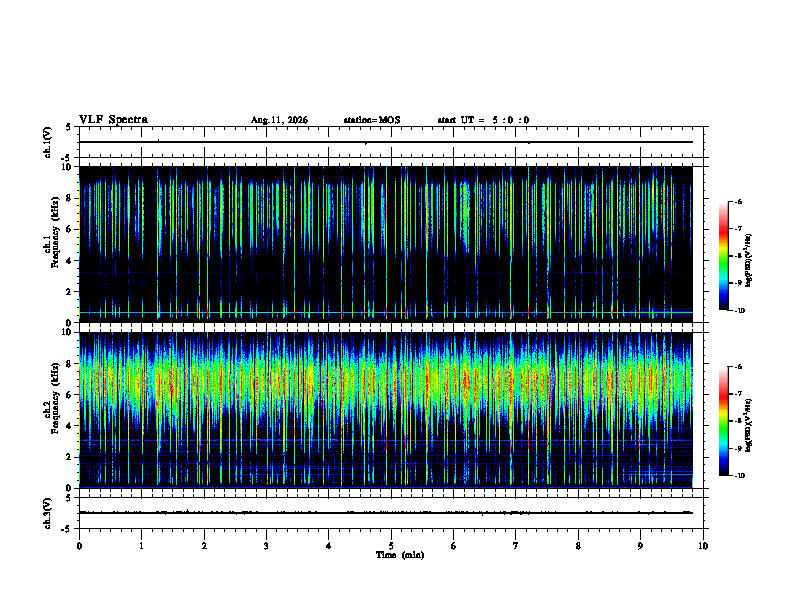Click the "-9" tick on ch.2 colorbar

pos(738,448)
